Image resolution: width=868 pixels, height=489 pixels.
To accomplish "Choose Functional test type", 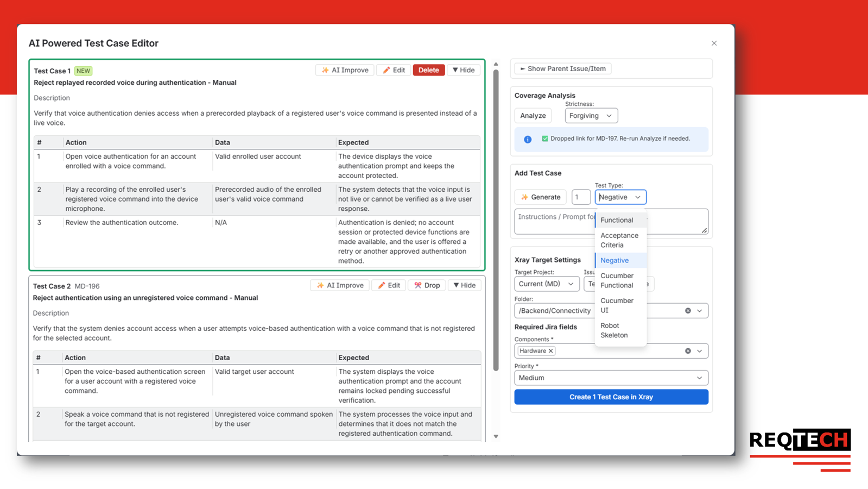I will 620,220.
